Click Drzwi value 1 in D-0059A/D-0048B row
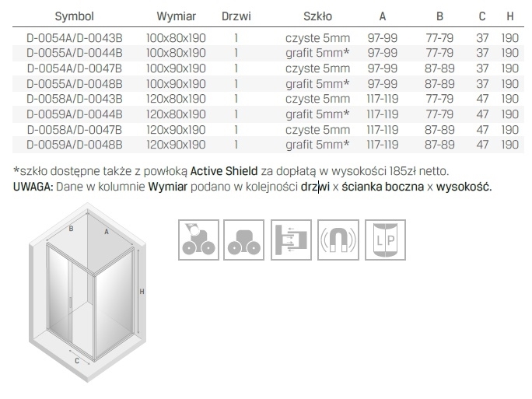Viewport: 532px width, 399px height. point(236,145)
